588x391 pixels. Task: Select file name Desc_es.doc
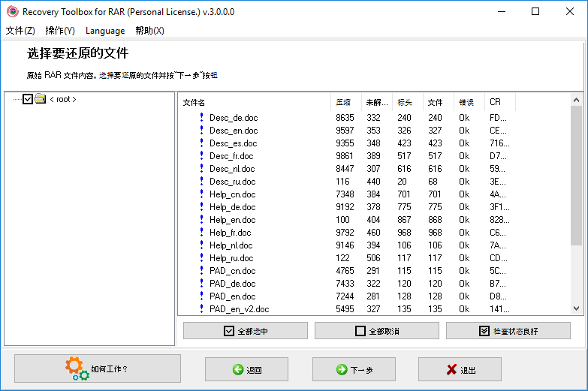[x=234, y=143]
